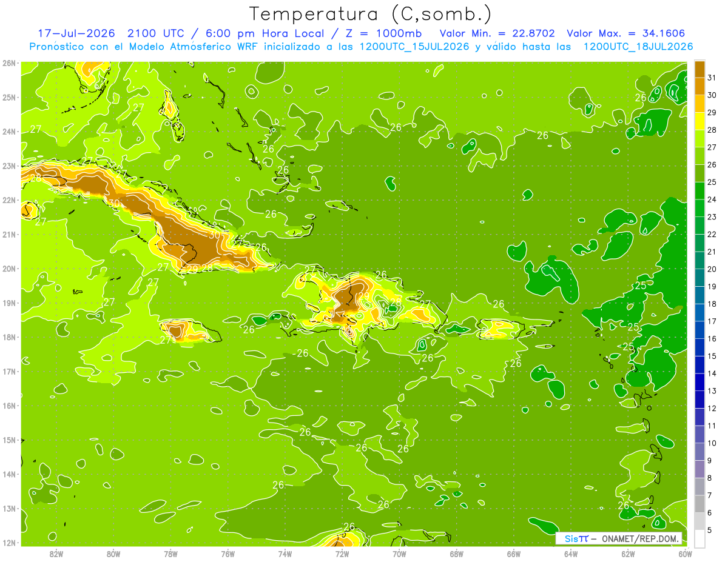
Task: Click the 24 label on the color scale
Action: [x=712, y=199]
